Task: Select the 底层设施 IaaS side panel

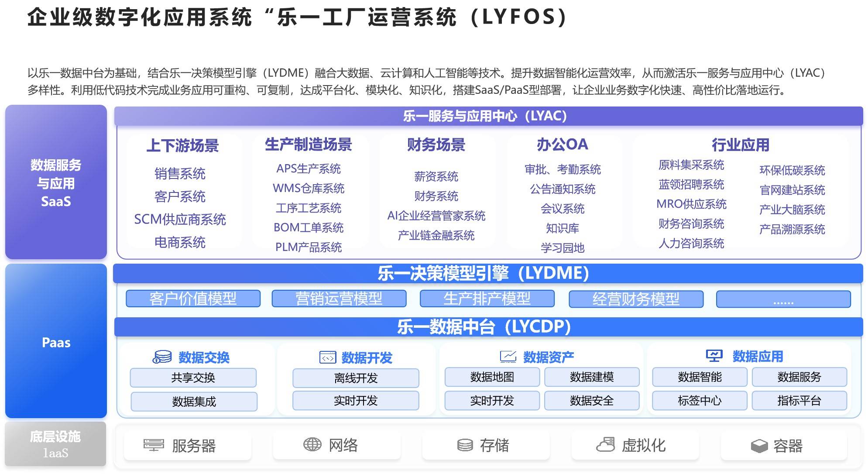Action: (55, 443)
